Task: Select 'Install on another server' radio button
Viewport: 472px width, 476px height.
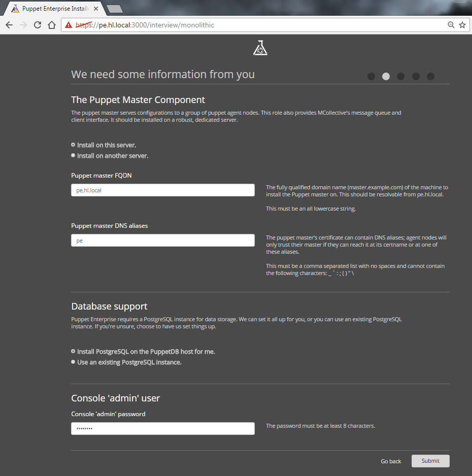Action: pyautogui.click(x=73, y=155)
